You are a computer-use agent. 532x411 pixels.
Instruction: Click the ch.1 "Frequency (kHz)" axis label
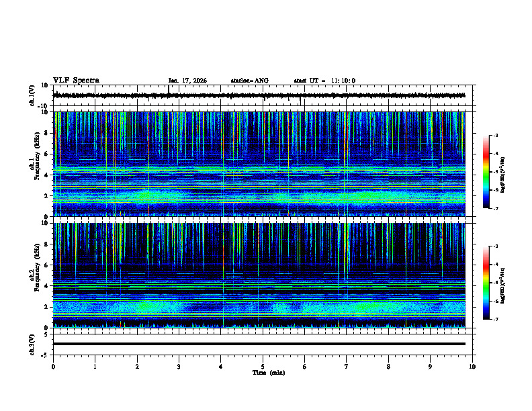pos(36,156)
